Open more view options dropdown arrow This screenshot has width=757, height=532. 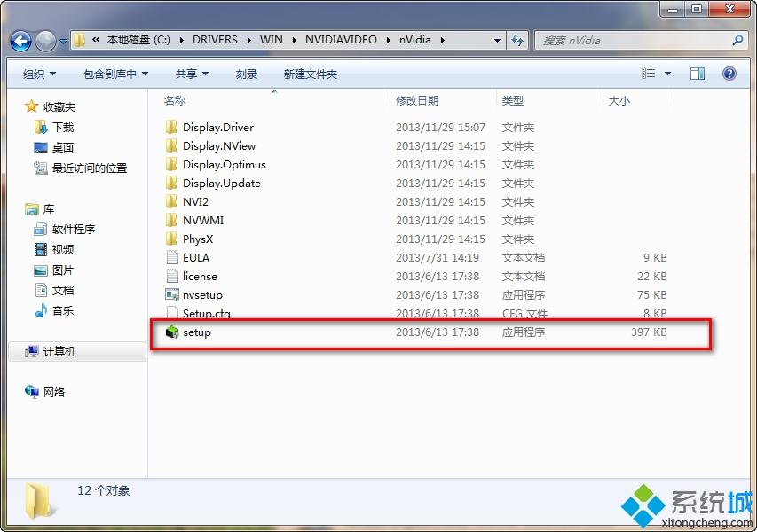tap(667, 74)
